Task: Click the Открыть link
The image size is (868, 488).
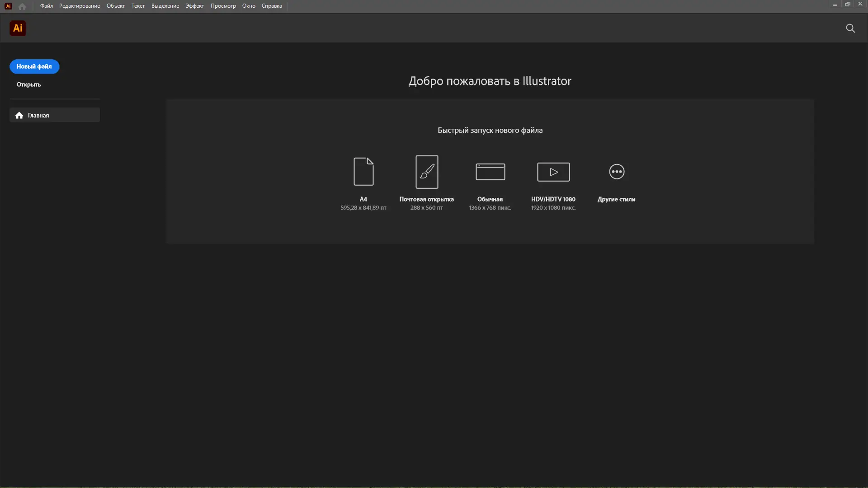Action: 28,84
